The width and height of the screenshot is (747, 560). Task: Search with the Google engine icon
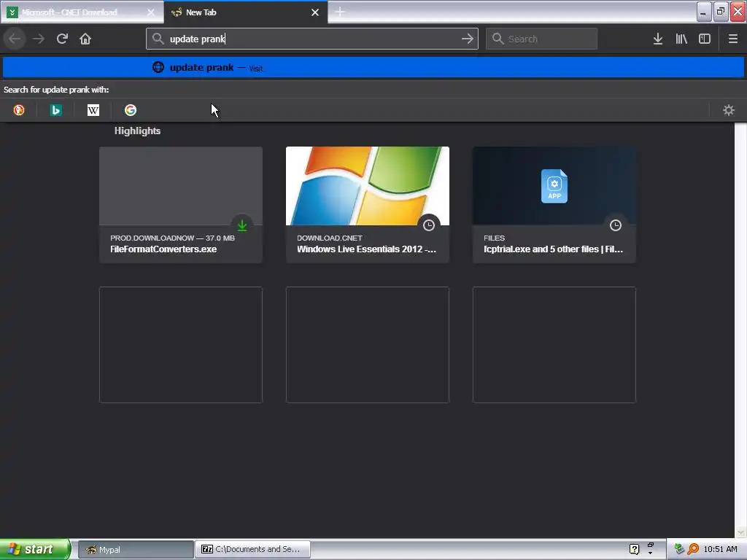[x=131, y=110]
